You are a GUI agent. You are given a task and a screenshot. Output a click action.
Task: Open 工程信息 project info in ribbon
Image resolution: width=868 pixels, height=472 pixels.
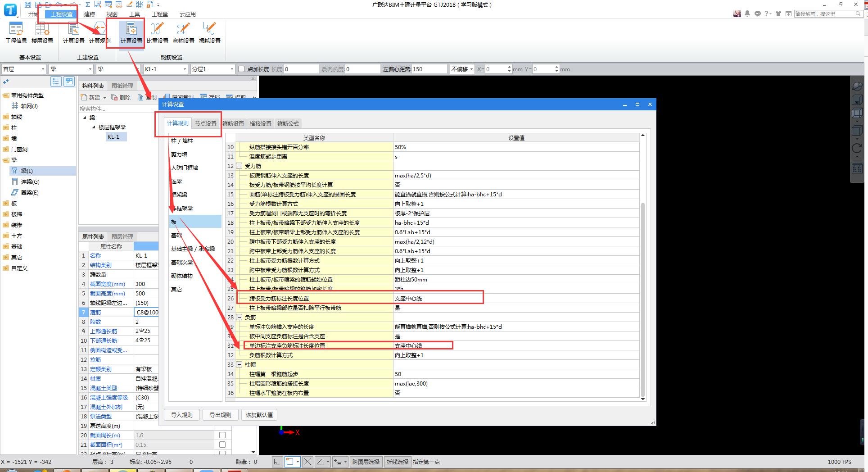16,33
